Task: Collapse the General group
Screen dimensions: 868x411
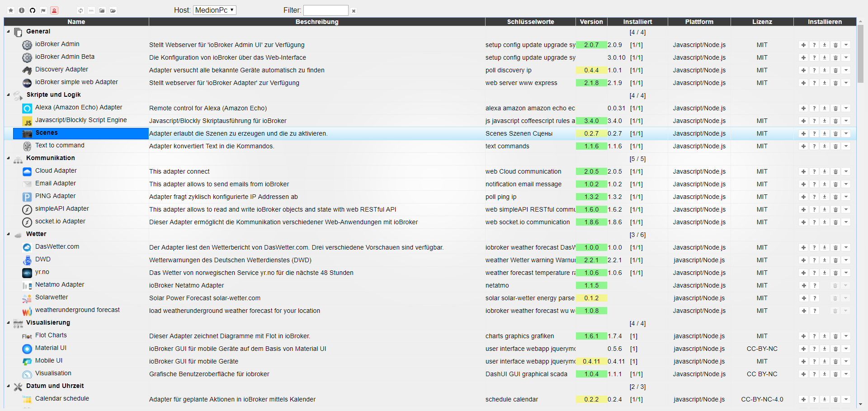Action: pyautogui.click(x=9, y=32)
